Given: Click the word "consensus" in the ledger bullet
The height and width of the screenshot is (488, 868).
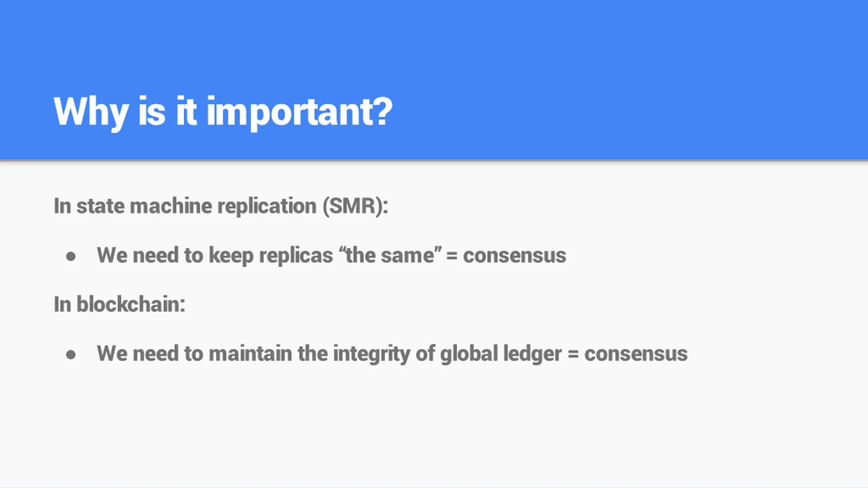Looking at the screenshot, I should click(636, 354).
